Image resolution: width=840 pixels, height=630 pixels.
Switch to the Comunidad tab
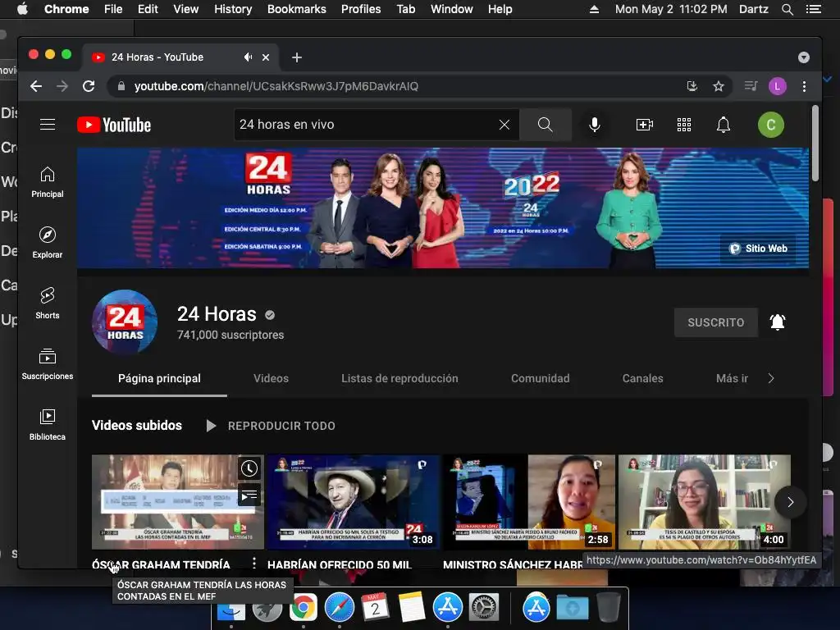coord(540,379)
